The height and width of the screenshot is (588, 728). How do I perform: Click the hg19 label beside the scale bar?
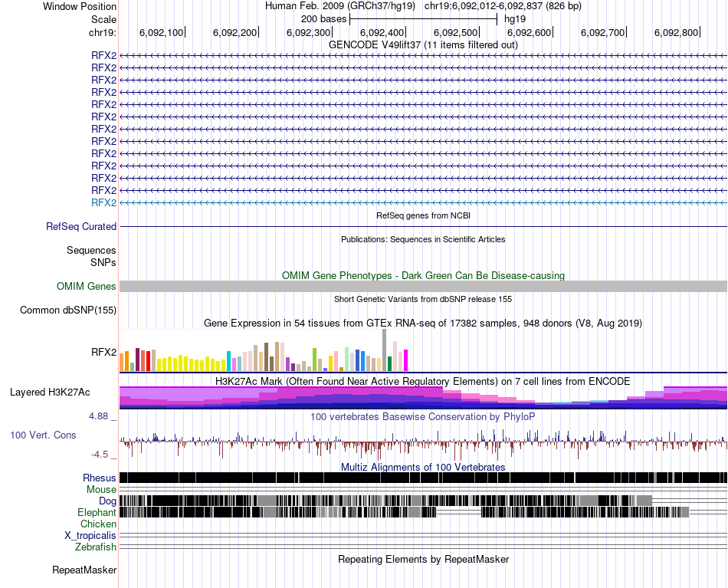coord(515,19)
